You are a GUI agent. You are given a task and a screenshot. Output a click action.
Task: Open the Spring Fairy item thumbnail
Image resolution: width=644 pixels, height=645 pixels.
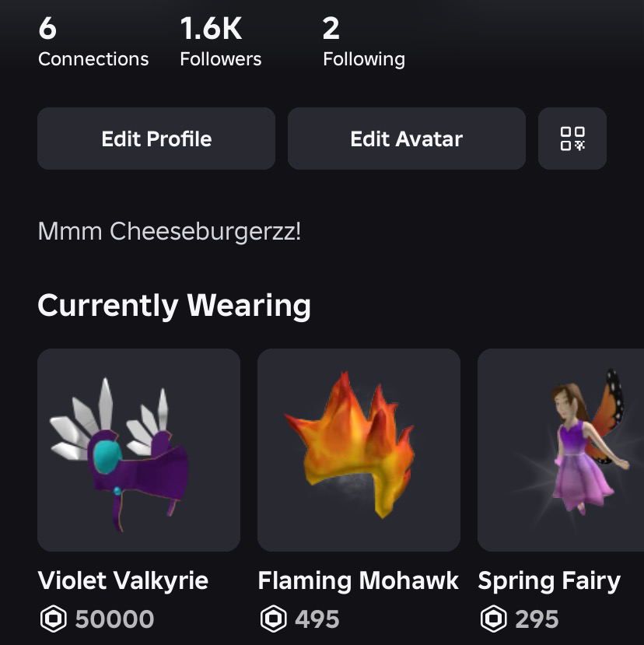click(561, 450)
